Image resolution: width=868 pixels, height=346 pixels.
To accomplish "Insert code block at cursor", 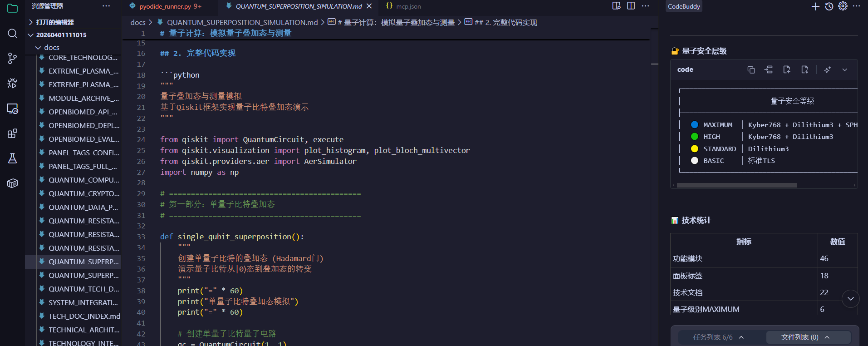I will (769, 69).
